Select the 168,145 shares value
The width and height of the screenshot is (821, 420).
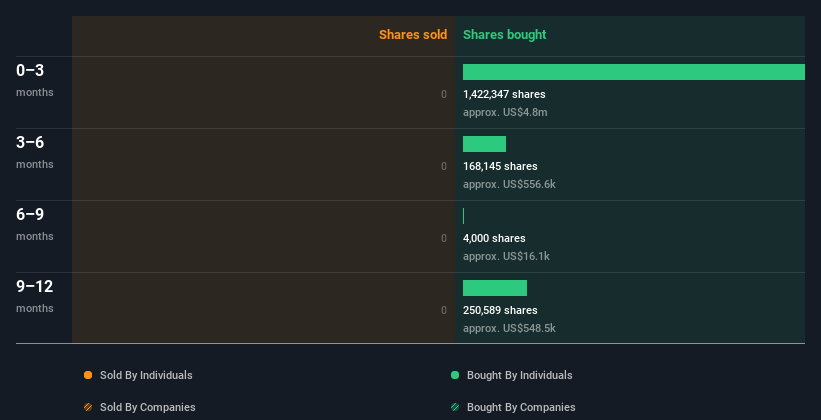click(x=500, y=166)
